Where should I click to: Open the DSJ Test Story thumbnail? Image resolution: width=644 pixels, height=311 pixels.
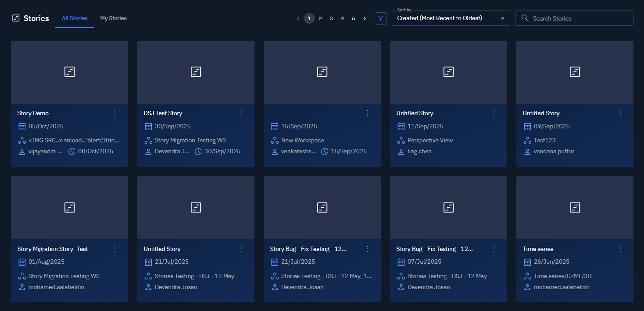click(196, 72)
